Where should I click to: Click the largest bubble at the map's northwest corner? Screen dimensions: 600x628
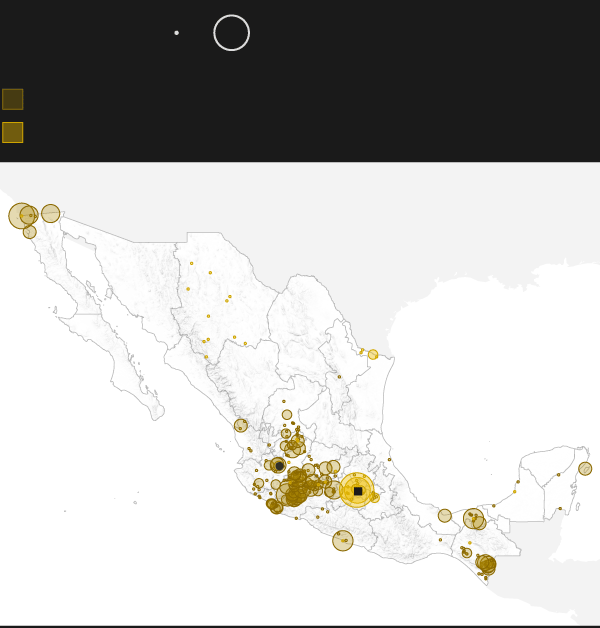20,215
